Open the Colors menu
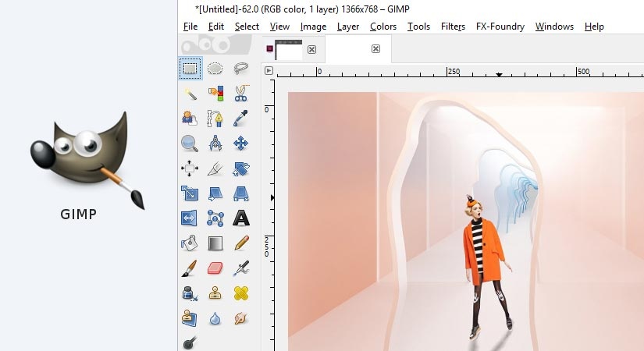Image resolution: width=644 pixels, height=351 pixels. (383, 27)
